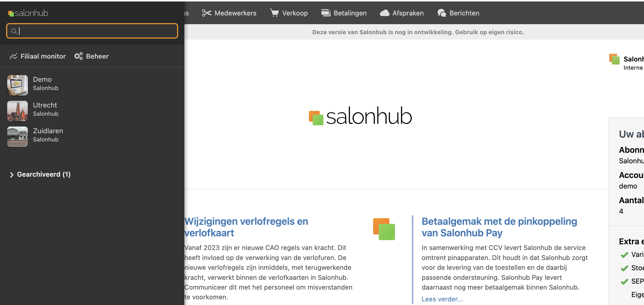Select the Utrecht salon thumbnail
The height and width of the screenshot is (305, 644).
point(18,111)
